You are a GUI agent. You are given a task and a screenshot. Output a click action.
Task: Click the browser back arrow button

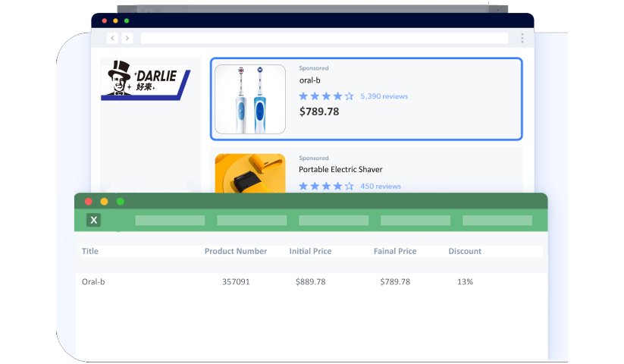point(113,38)
